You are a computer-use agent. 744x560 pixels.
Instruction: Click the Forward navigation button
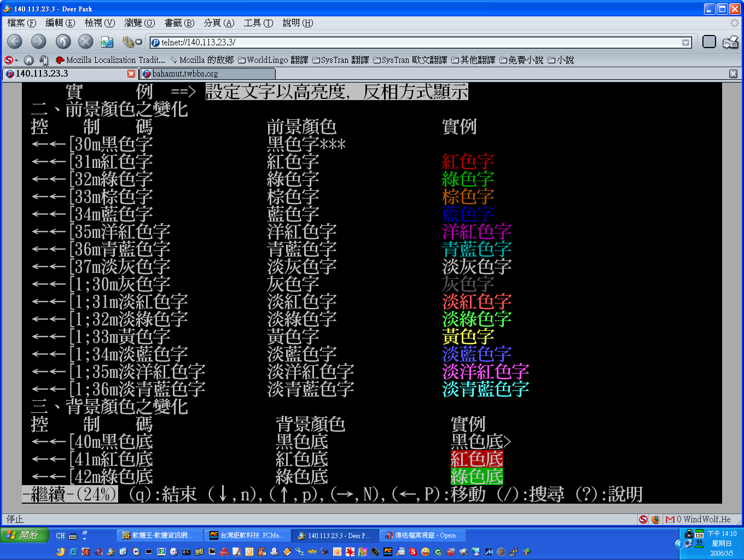[38, 42]
